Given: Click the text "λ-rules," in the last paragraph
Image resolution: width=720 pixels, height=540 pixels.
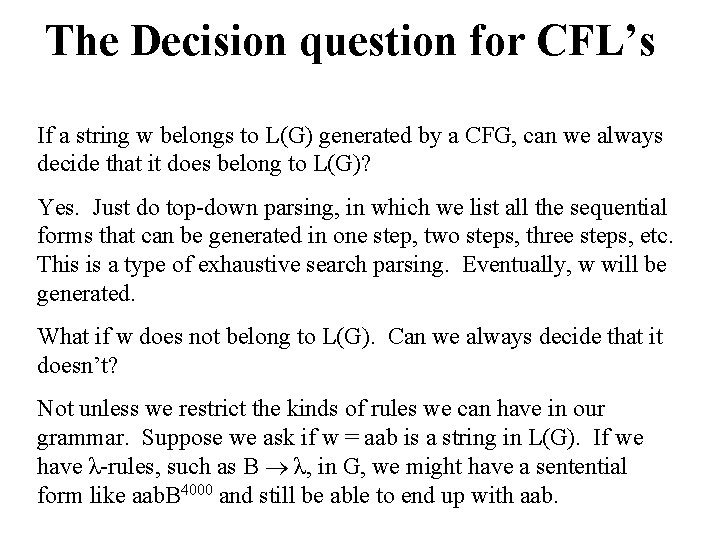Looking at the screenshot, I should point(124,467).
